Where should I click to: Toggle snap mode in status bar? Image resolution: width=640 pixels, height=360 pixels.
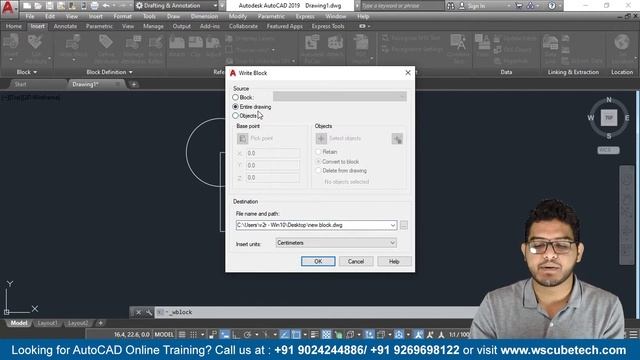pos(193,335)
